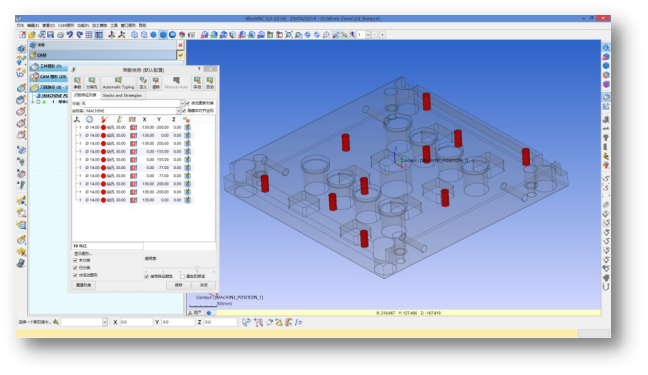Click the diameter circle column header icon

(x=89, y=119)
